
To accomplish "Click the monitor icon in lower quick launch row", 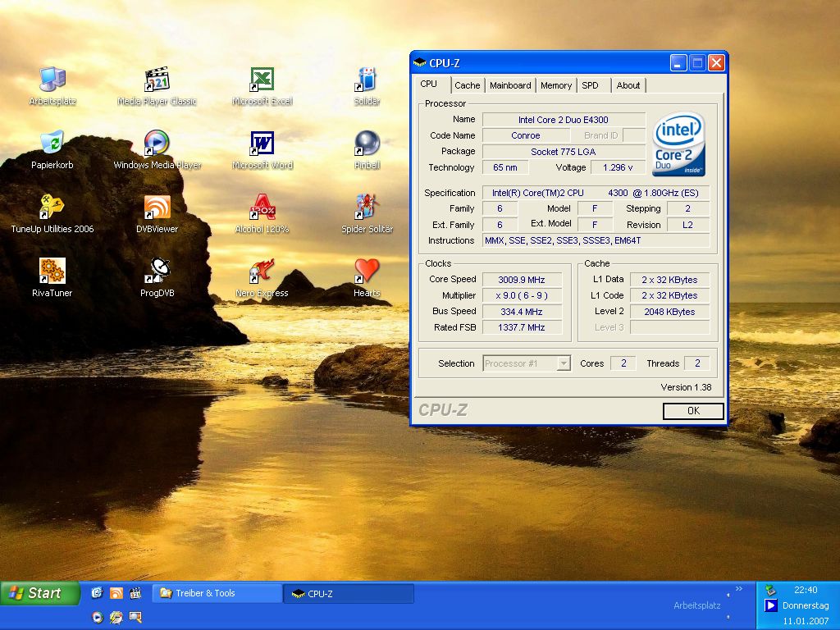I will (x=135, y=617).
